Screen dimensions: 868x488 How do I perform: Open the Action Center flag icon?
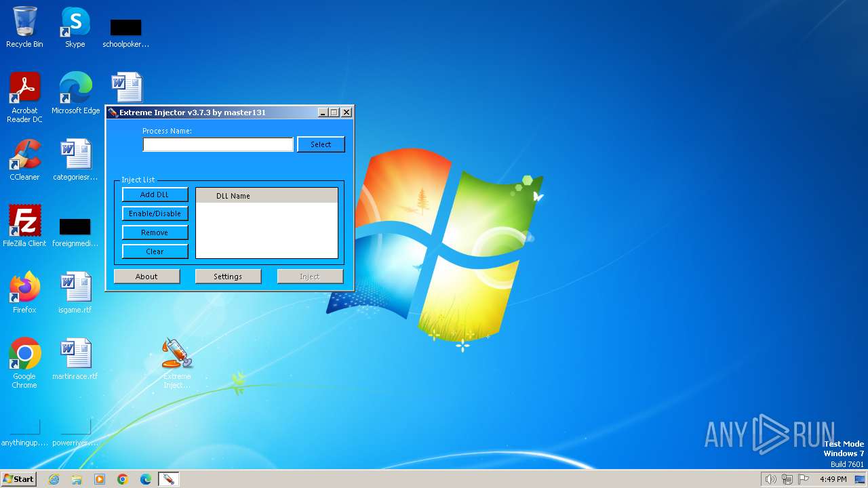(x=804, y=479)
